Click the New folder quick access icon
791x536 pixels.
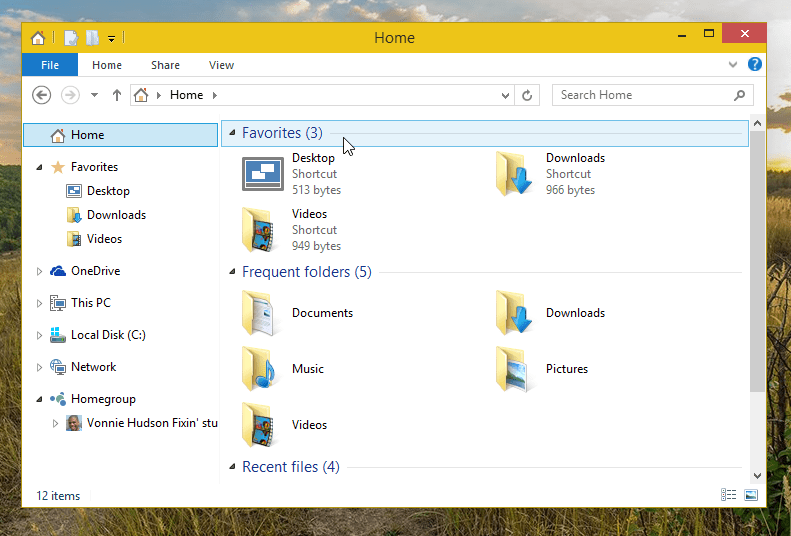point(92,38)
